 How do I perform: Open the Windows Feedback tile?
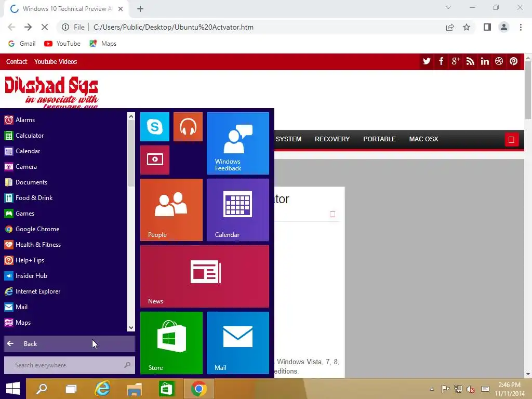[x=238, y=143]
